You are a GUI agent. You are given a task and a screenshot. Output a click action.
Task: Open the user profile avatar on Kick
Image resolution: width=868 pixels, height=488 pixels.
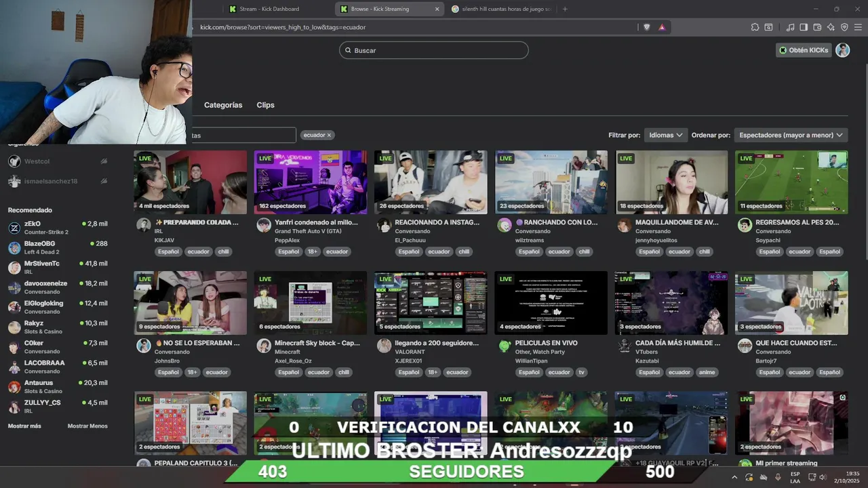(842, 50)
